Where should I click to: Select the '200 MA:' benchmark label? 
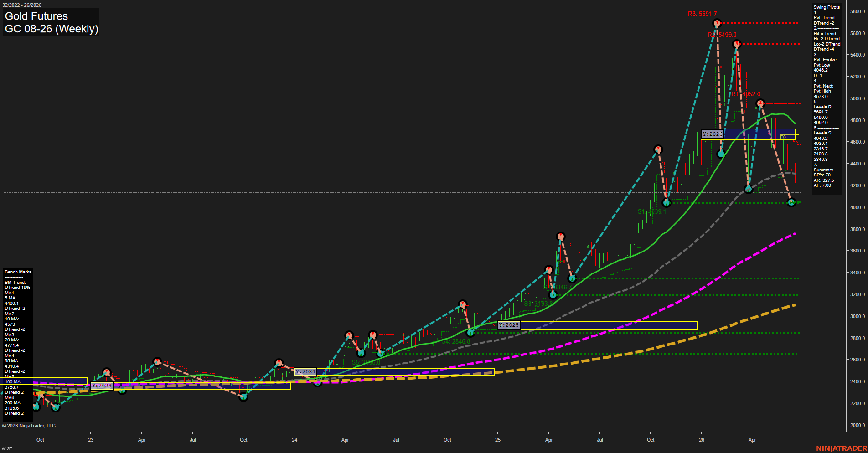pyautogui.click(x=13, y=403)
